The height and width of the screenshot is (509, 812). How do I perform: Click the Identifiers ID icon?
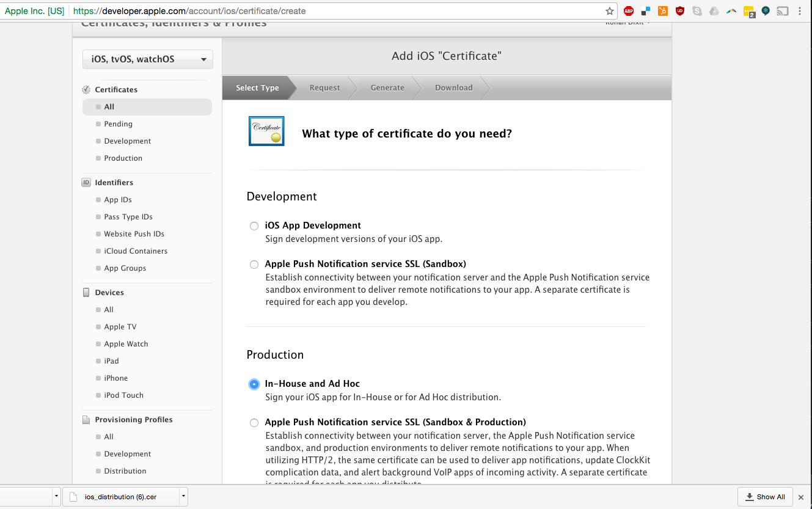[86, 182]
